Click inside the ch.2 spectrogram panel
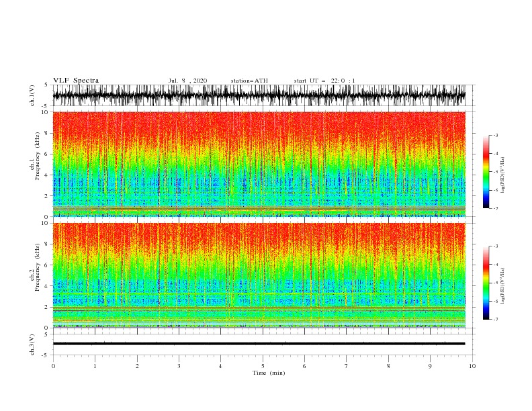This screenshot has width=532, height=411. (x=259, y=275)
